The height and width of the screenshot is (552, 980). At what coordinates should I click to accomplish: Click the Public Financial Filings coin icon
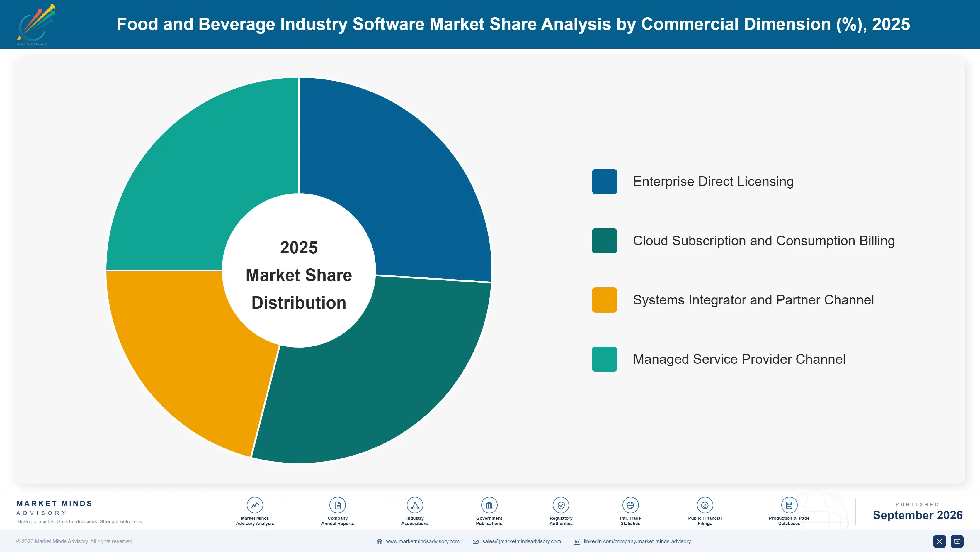coord(705,505)
